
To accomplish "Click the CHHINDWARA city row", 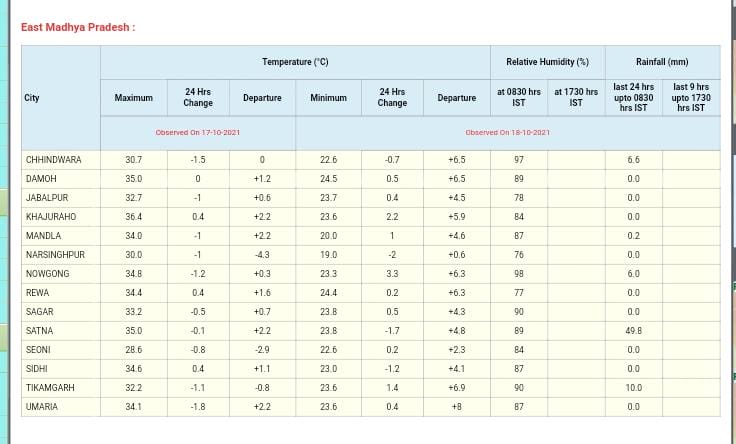I will pyautogui.click(x=54, y=160).
